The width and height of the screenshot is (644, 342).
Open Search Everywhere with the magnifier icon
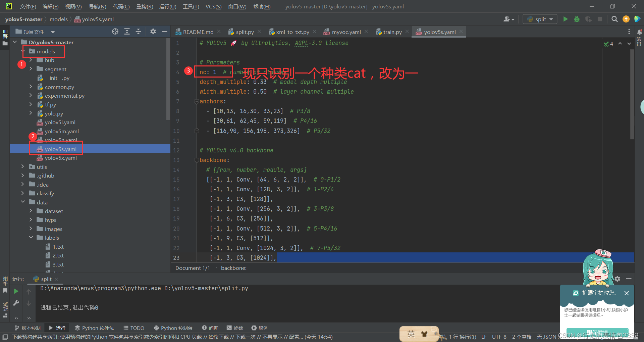coord(615,19)
